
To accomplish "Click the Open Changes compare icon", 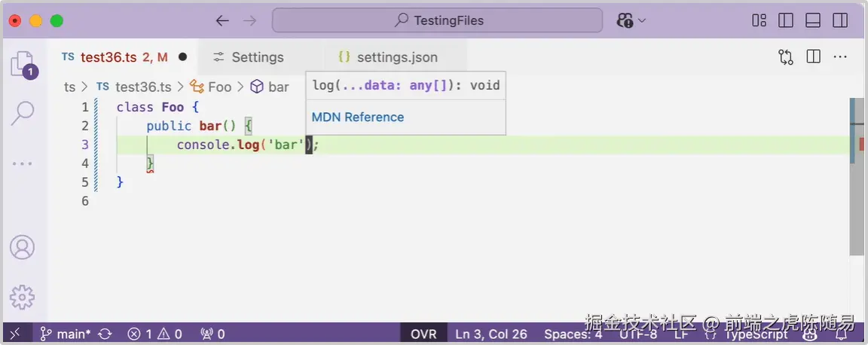I will (786, 57).
